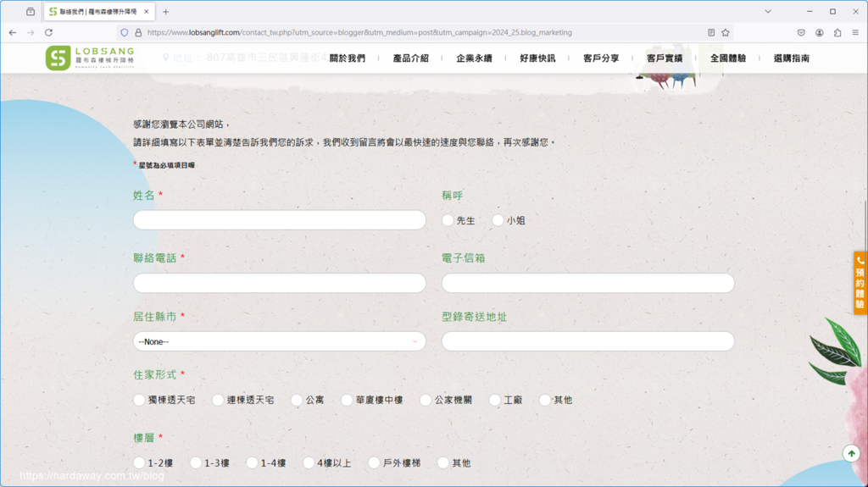Viewport: 868px width, 487px height.
Task: Choose 獨棟透天宅 housing type
Action: click(139, 400)
